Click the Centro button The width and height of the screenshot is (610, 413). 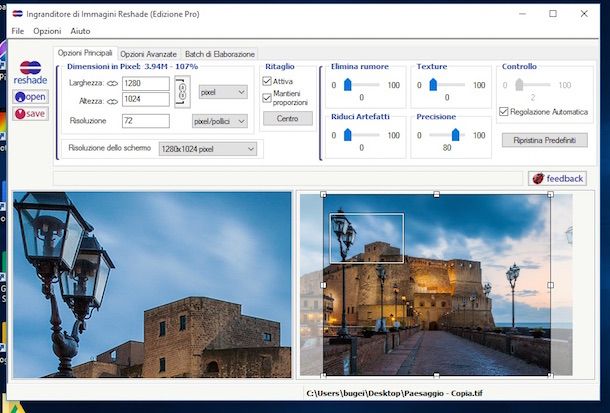coord(287,118)
